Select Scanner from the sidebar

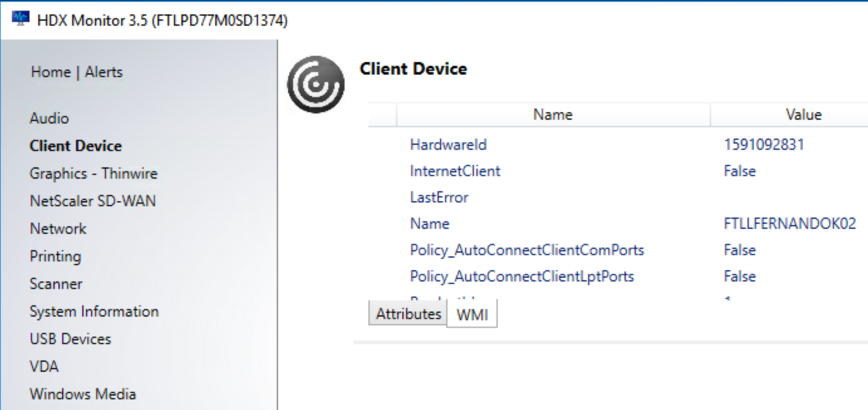pyautogui.click(x=56, y=283)
